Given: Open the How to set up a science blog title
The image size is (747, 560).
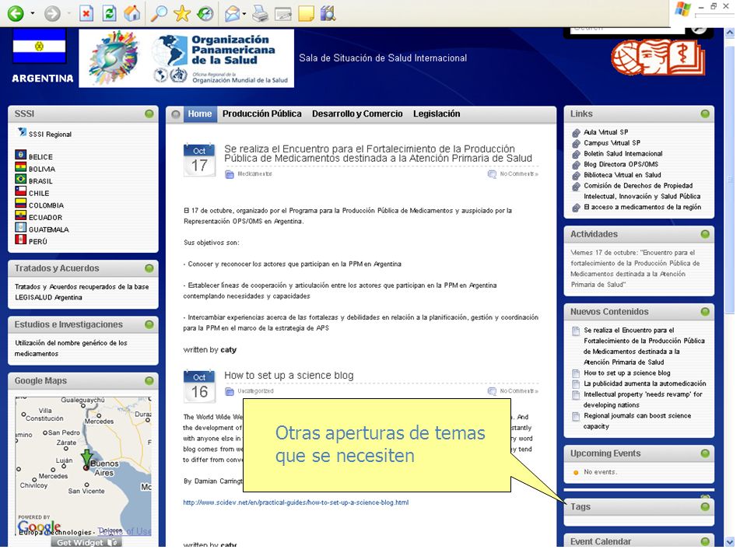Looking at the screenshot, I should 289,375.
